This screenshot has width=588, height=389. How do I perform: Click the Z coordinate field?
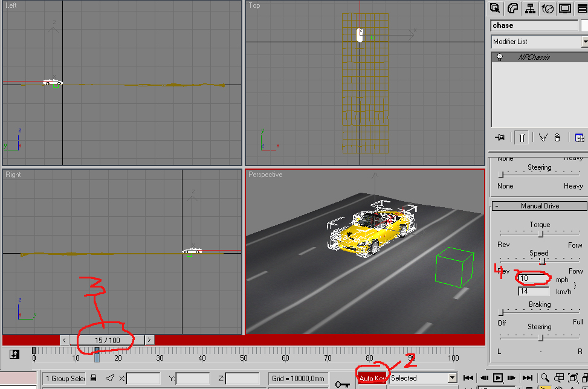tap(242, 379)
